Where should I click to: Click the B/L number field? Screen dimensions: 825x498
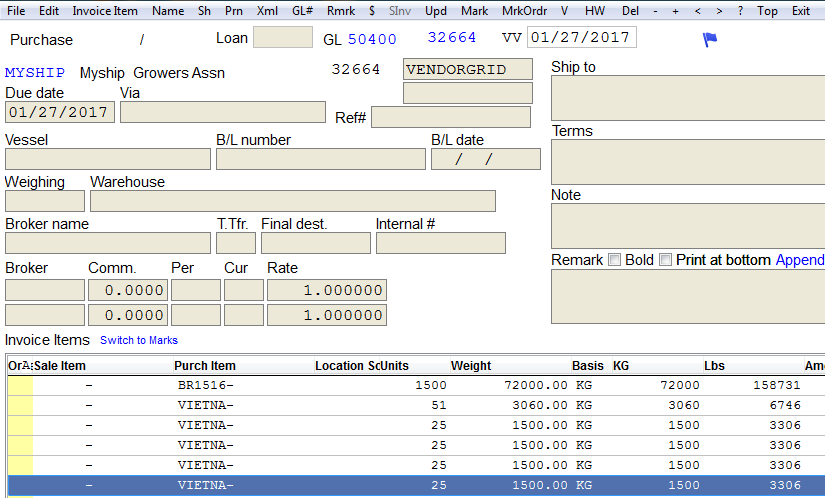(x=321, y=159)
